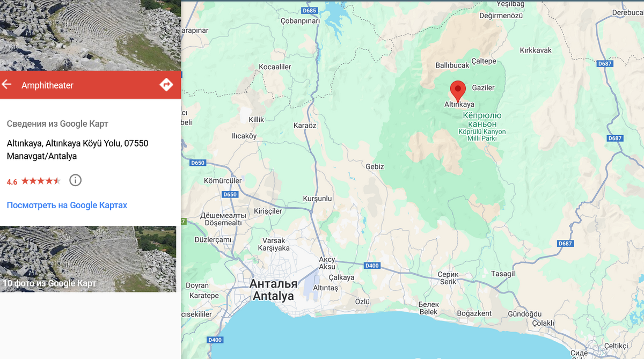Click the Ilıcaköy label
Screen dimensions: 644x359
click(244, 136)
